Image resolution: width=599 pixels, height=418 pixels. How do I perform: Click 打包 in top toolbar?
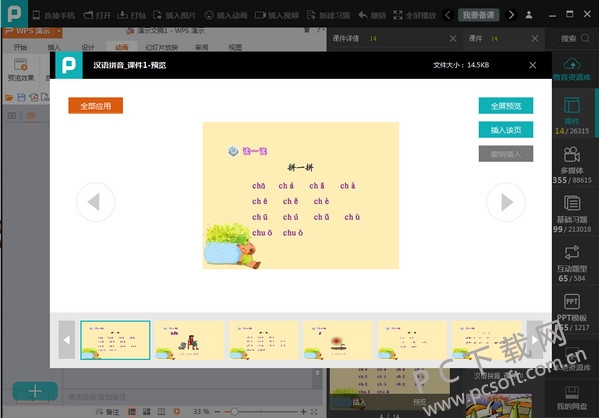click(131, 15)
